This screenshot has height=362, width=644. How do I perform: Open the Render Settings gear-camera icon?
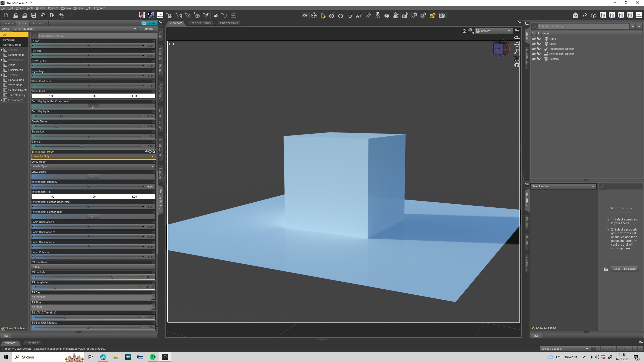(432, 16)
